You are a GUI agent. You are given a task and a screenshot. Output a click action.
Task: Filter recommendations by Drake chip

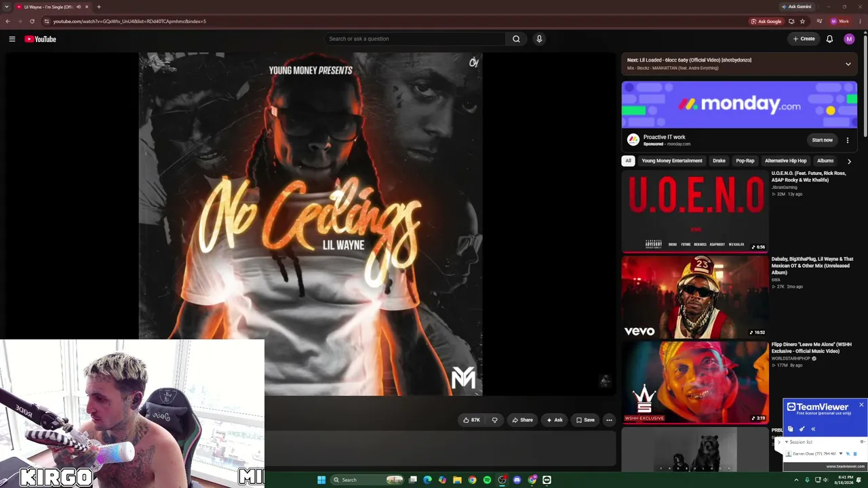pos(719,161)
